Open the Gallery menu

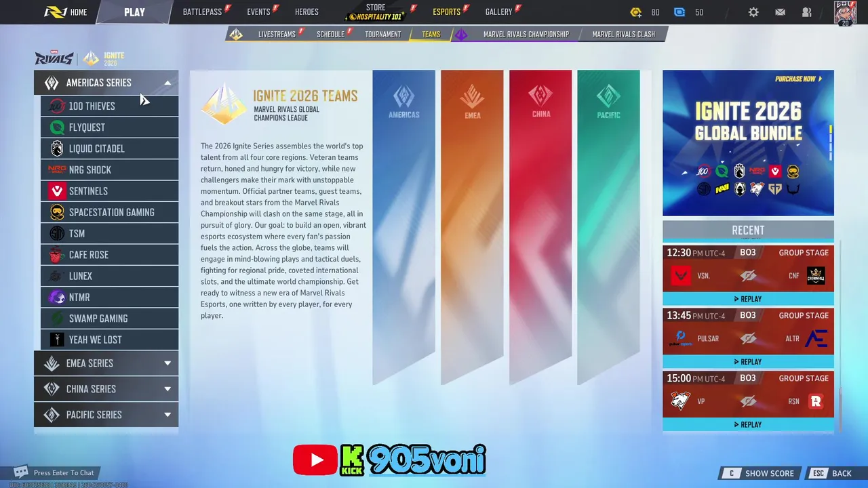[499, 12]
